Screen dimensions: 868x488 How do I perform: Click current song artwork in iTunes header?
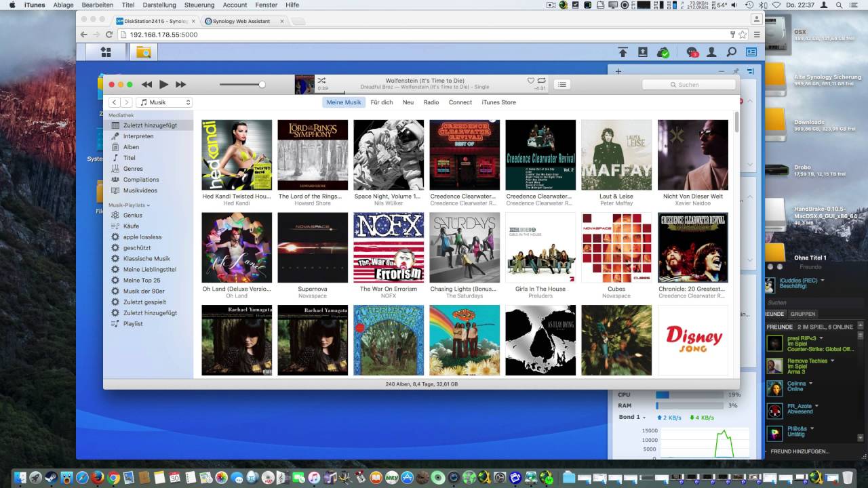[x=304, y=85]
